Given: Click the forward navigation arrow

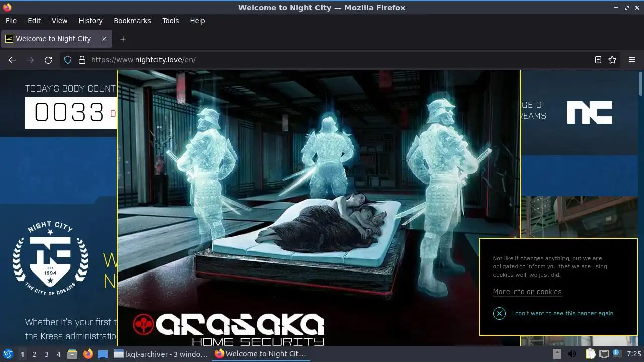Looking at the screenshot, I should (x=30, y=60).
